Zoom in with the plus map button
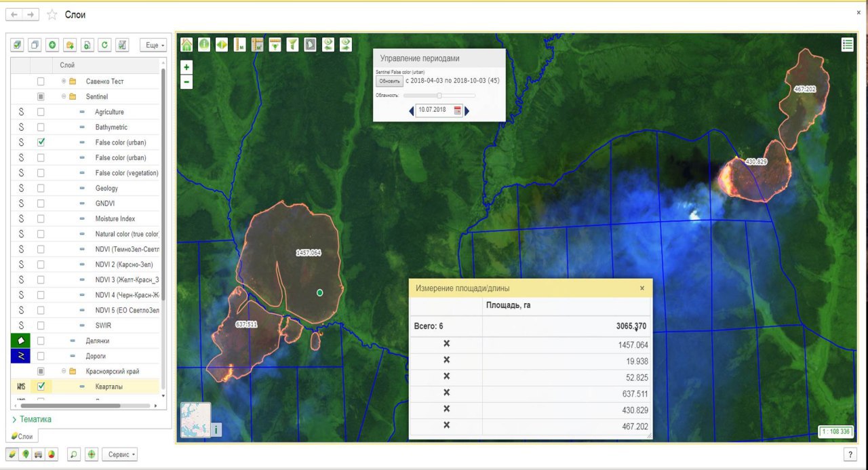This screenshot has width=868, height=470. click(x=186, y=67)
